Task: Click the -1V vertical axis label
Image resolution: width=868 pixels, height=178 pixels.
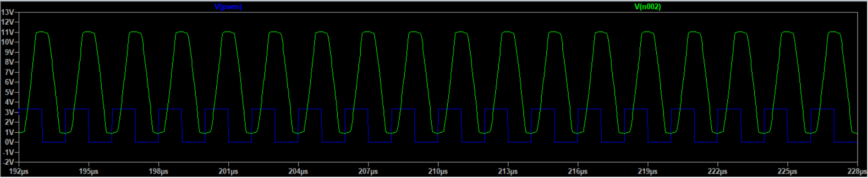Action: [x=8, y=152]
